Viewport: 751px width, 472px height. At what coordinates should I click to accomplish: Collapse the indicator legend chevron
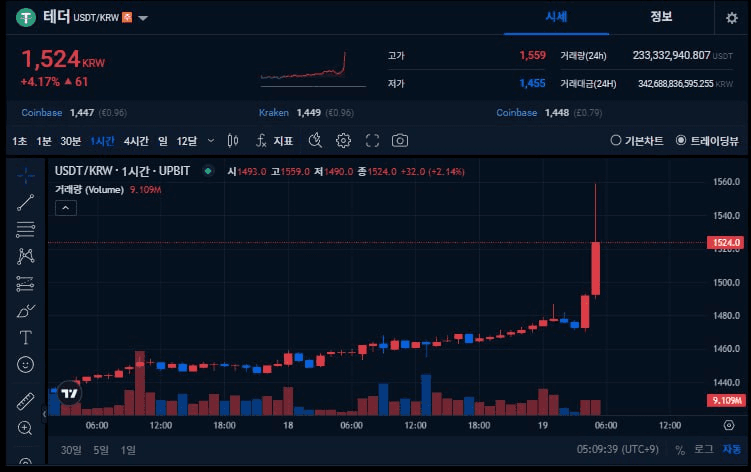(x=66, y=208)
